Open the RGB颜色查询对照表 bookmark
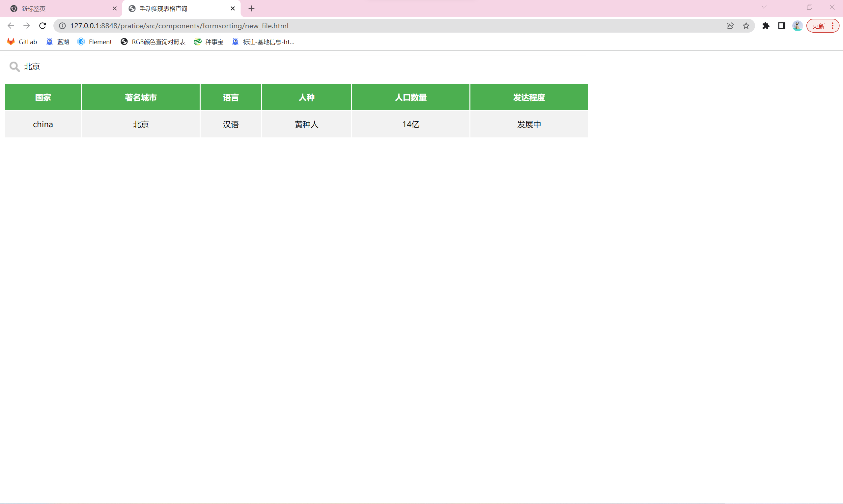 [x=153, y=42]
